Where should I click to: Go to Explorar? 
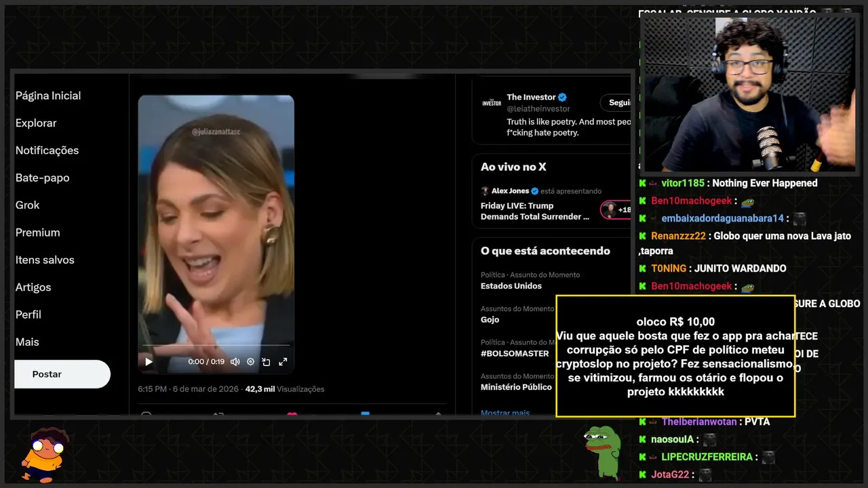36,123
